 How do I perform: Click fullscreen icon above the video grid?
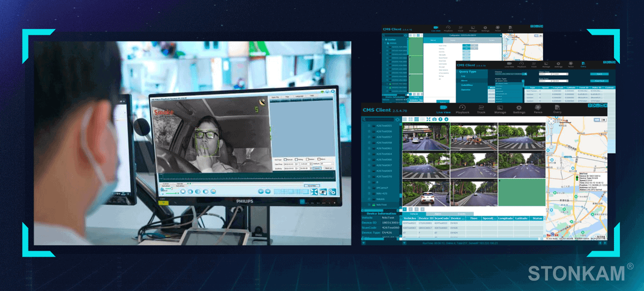428,119
